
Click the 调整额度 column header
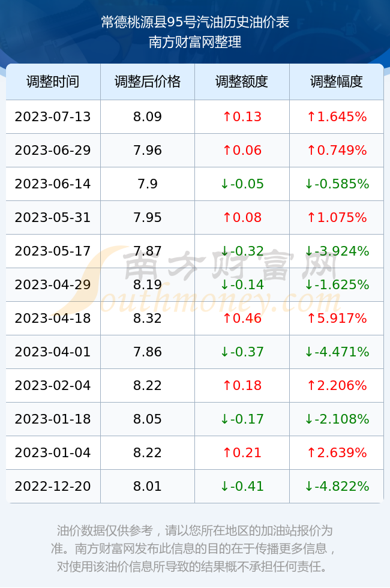click(x=242, y=82)
